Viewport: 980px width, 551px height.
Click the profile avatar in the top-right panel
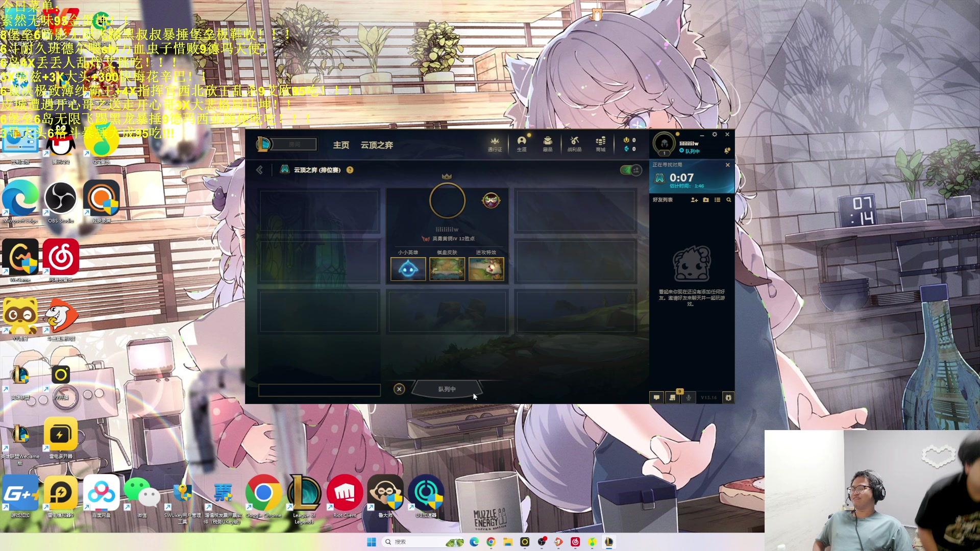coord(665,144)
